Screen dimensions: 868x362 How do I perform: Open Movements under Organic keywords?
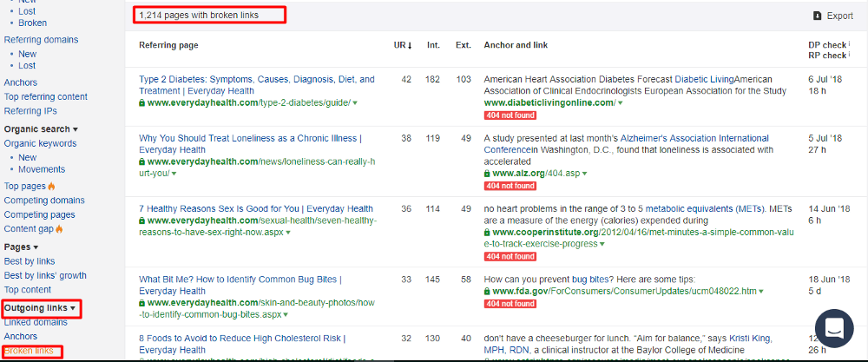pos(42,169)
